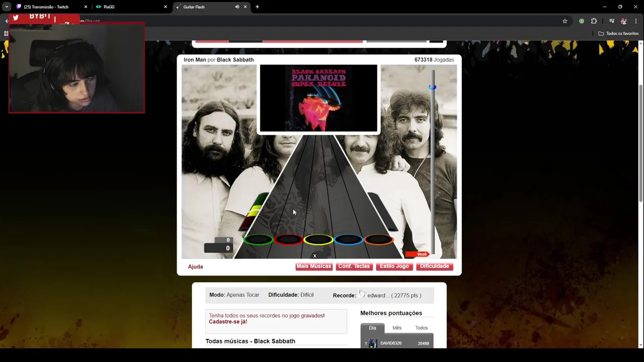Open the Chrome extensions puzzle icon

pyautogui.click(x=594, y=21)
